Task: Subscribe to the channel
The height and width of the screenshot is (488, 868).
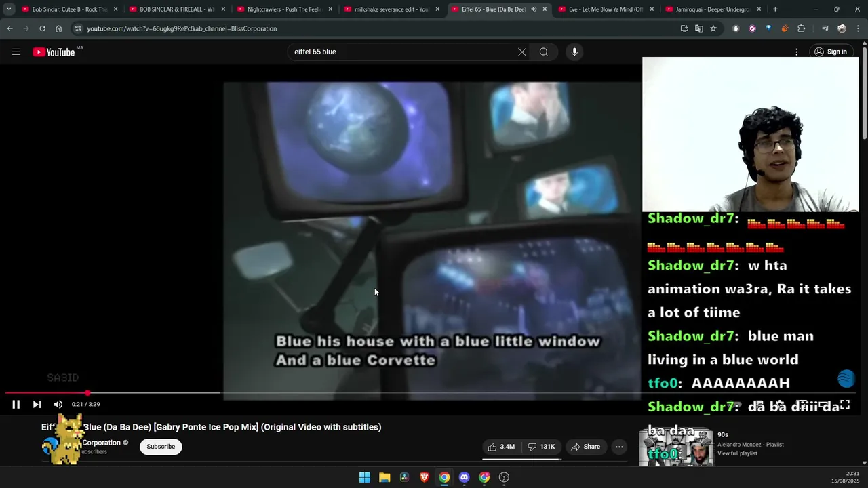Action: 161,446
